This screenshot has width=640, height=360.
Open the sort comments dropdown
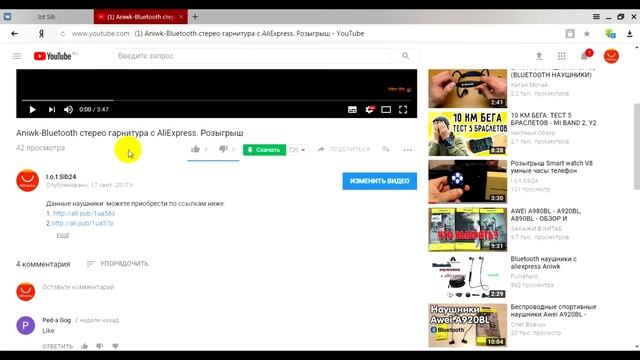(x=117, y=264)
